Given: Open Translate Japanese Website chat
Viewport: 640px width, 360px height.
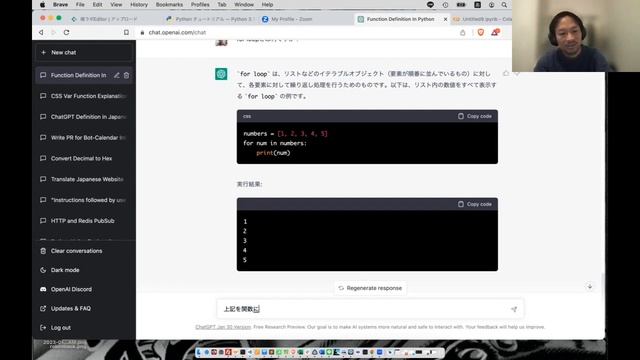Looking at the screenshot, I should (x=84, y=179).
